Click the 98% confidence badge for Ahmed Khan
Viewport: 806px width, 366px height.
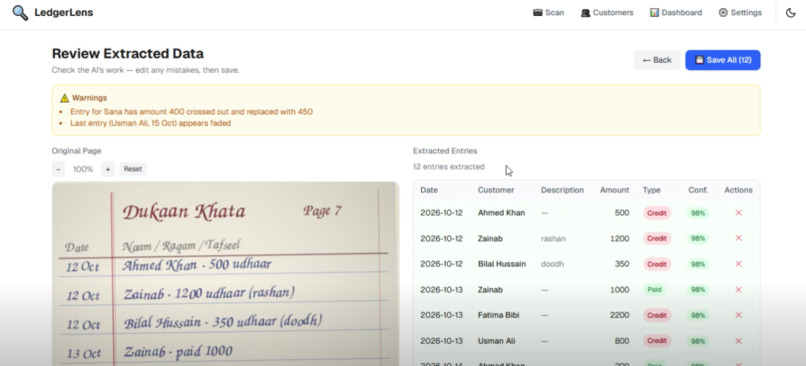coord(698,213)
